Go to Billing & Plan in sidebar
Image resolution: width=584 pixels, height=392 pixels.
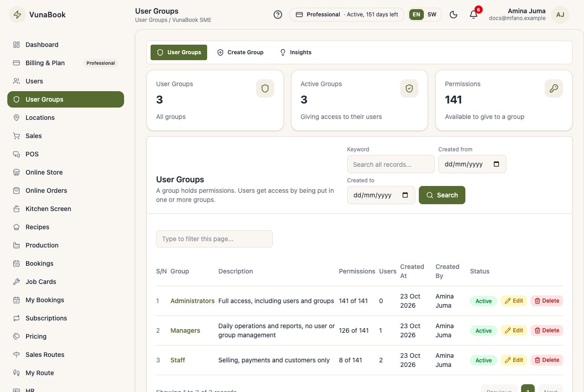pos(66,63)
